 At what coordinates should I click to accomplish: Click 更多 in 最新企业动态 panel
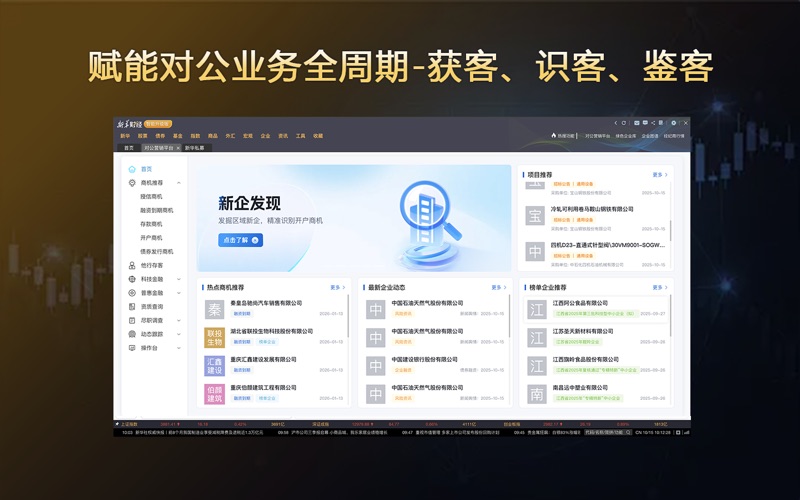pos(498,288)
